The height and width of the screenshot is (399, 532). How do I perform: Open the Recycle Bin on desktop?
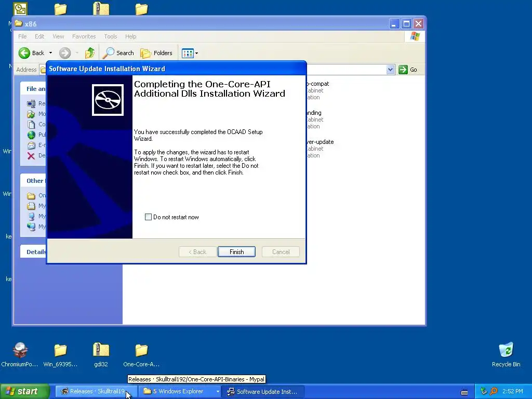[506, 355]
